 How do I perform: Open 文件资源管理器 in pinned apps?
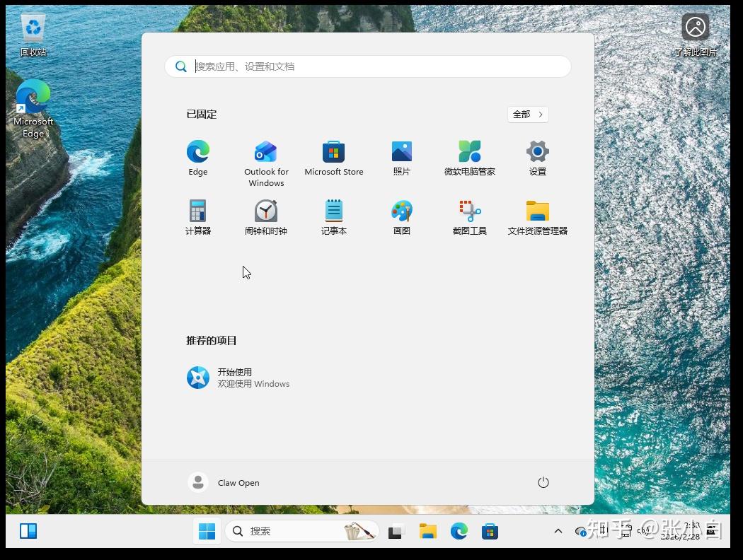(x=537, y=218)
